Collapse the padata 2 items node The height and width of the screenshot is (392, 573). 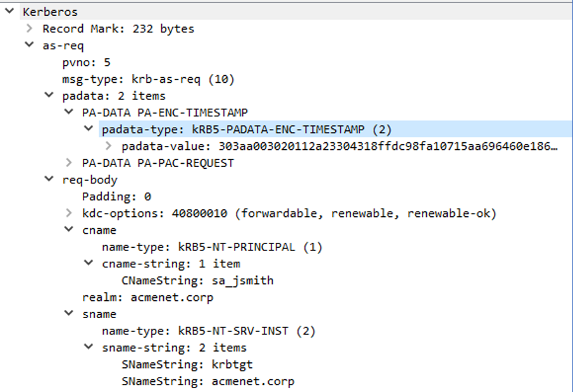pyautogui.click(x=49, y=95)
